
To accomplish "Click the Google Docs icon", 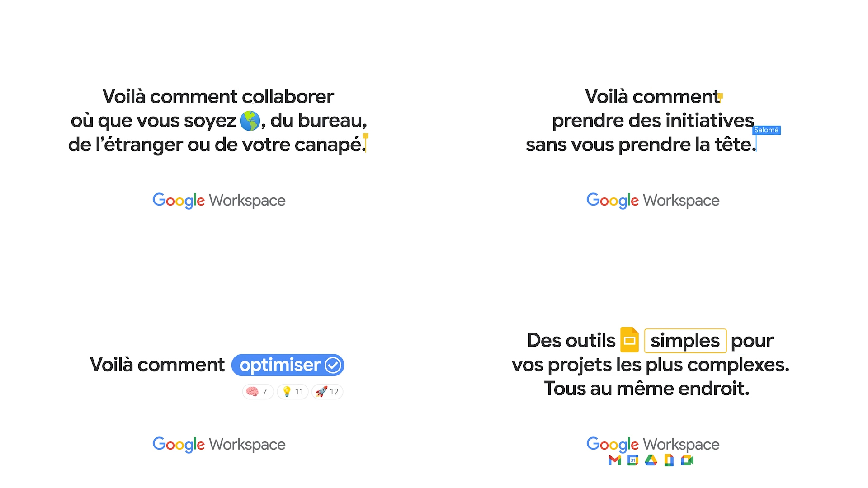I will [669, 460].
